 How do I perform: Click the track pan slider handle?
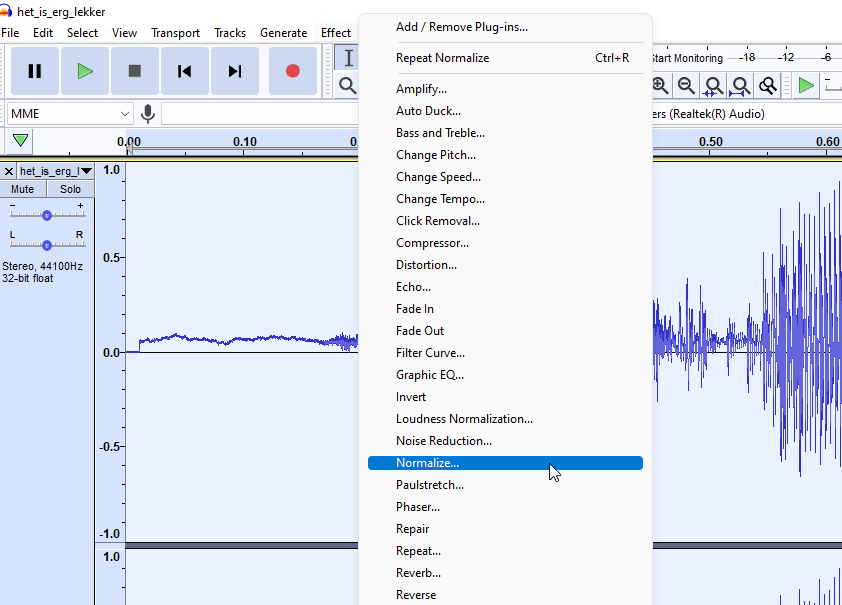click(x=47, y=245)
